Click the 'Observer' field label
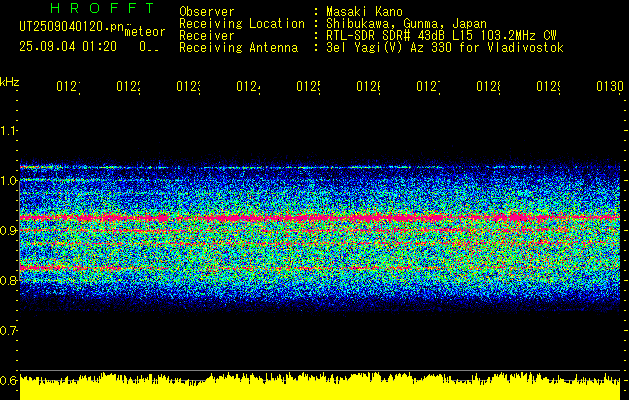The height and width of the screenshot is (400, 629). [207, 11]
